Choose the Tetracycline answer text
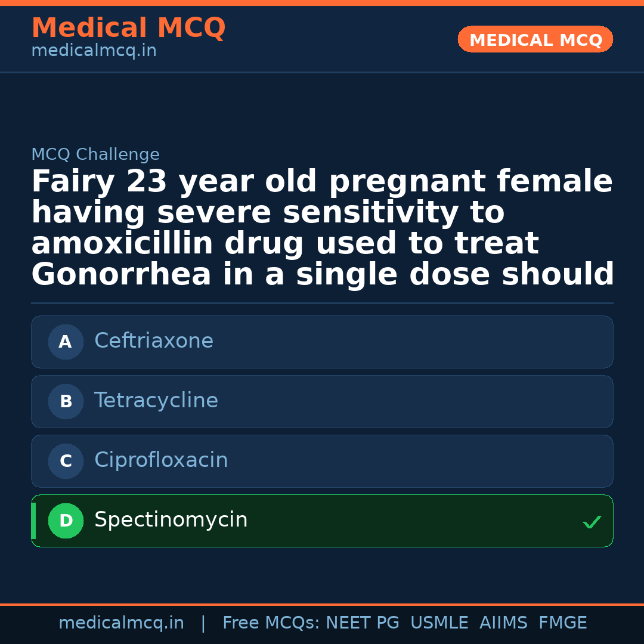Screen dimensions: 644x644 coord(156,401)
